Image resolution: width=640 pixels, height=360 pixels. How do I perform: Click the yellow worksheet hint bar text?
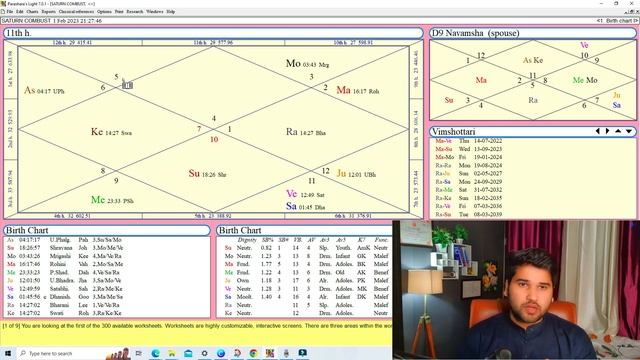click(197, 326)
